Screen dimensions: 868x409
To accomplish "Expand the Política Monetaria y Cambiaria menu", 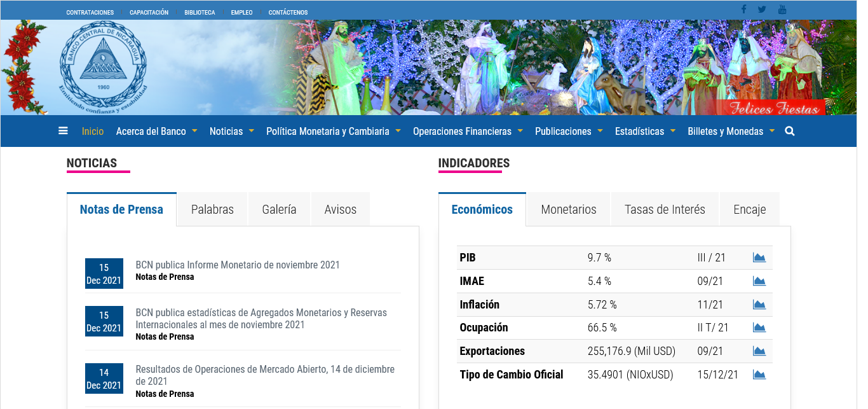I will pos(333,132).
